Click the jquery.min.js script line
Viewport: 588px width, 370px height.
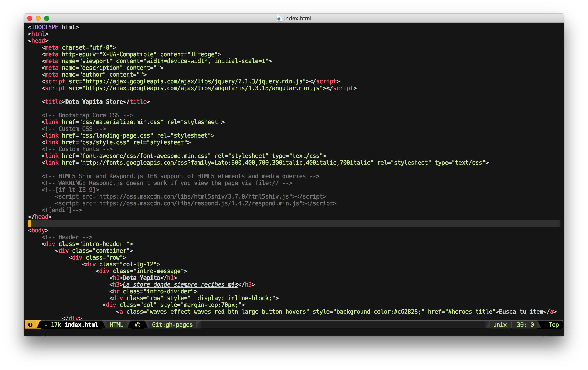coord(191,81)
